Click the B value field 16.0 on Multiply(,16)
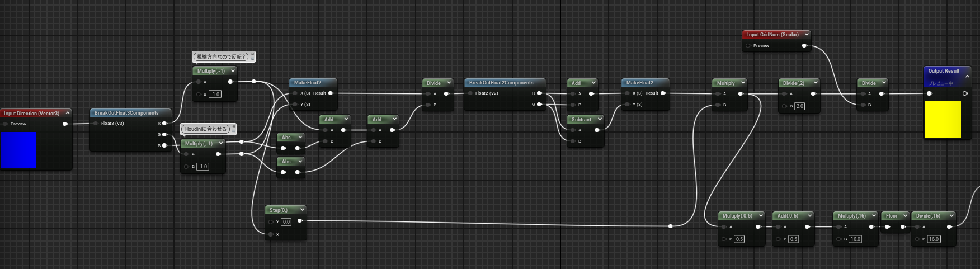This screenshot has width=980, height=269. pyautogui.click(x=855, y=239)
